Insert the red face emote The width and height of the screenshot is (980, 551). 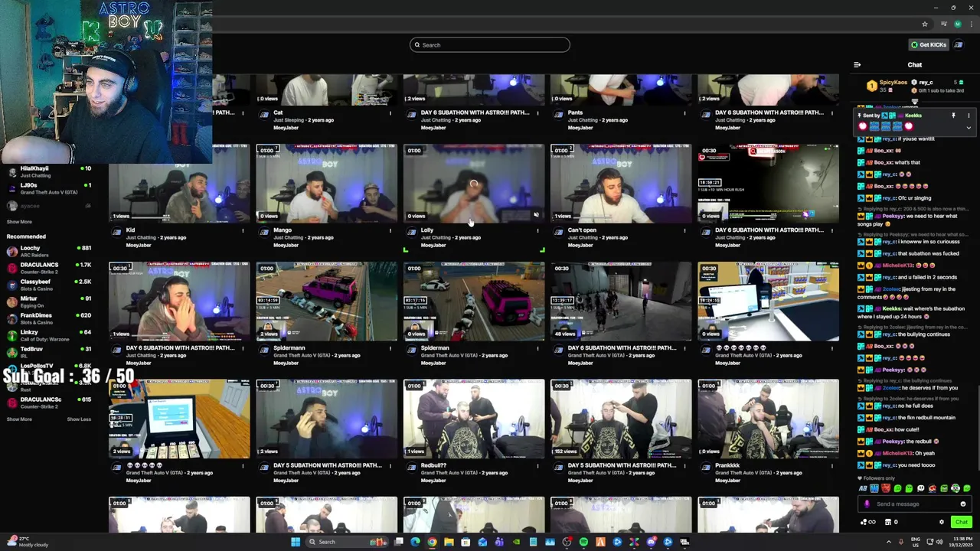point(886,488)
